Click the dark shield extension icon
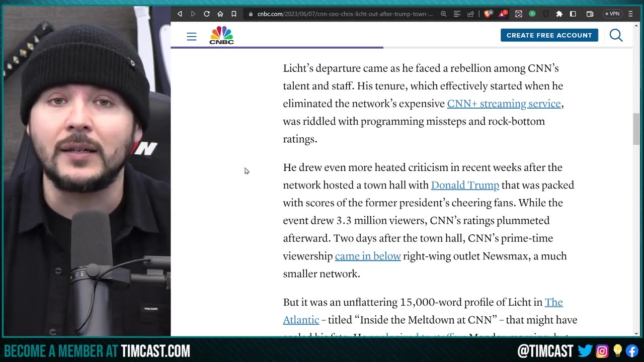 tap(545, 14)
